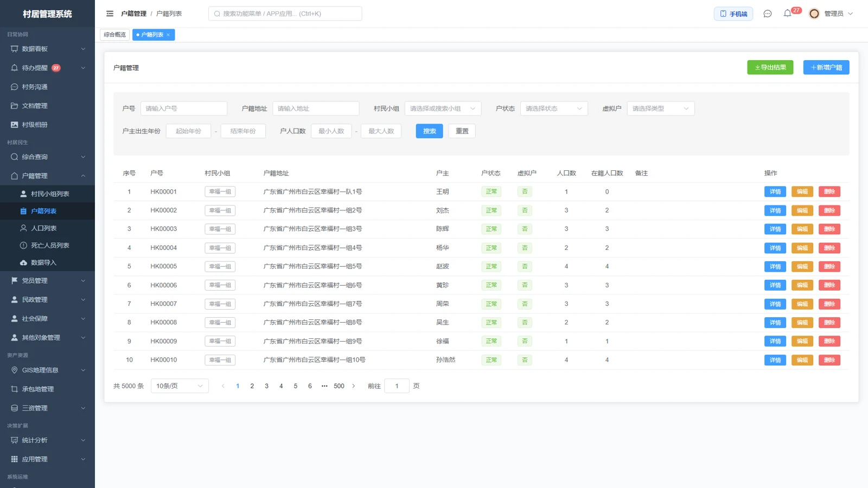This screenshot has width=868, height=488.
Task: Click the next page arrow in pagination
Action: [354, 386]
